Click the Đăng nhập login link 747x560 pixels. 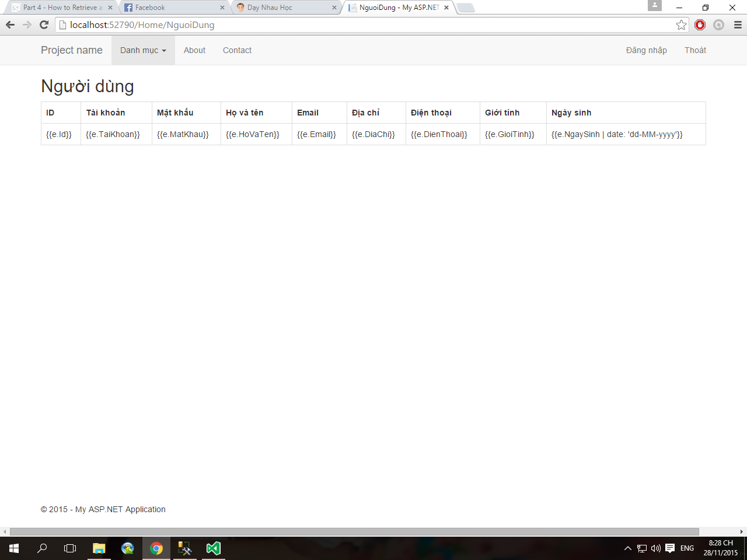coord(646,50)
